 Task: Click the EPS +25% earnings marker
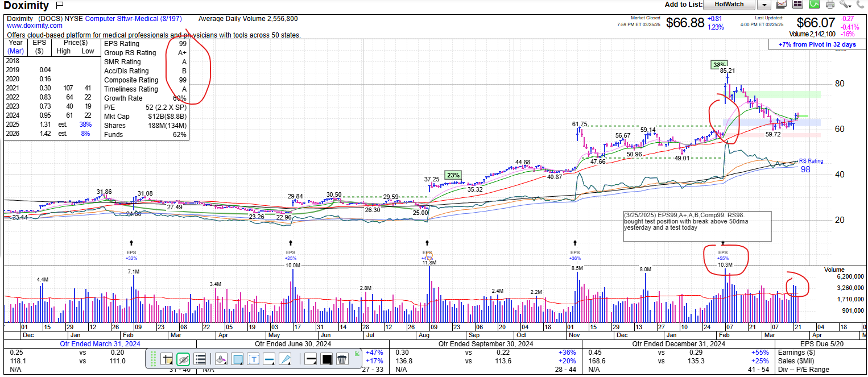(291, 254)
